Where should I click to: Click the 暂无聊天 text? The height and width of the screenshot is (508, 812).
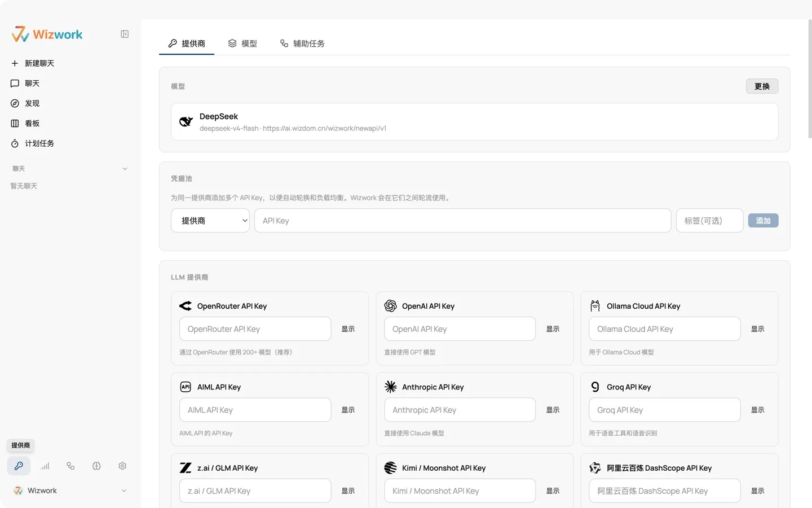pos(24,186)
